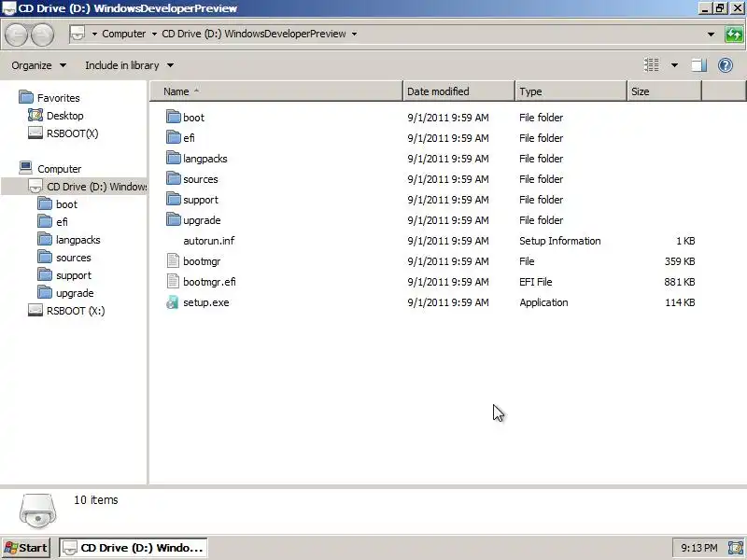Click CD drive icon in details pane
This screenshot has height=560, width=747.
click(37, 511)
